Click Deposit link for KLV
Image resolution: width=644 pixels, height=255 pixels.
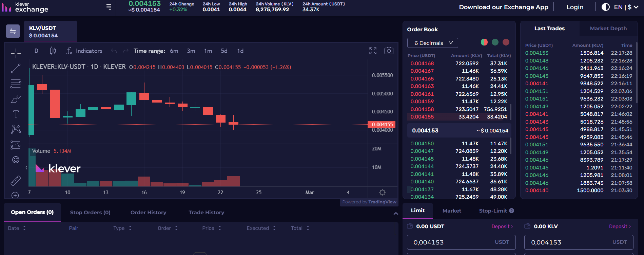(620, 226)
